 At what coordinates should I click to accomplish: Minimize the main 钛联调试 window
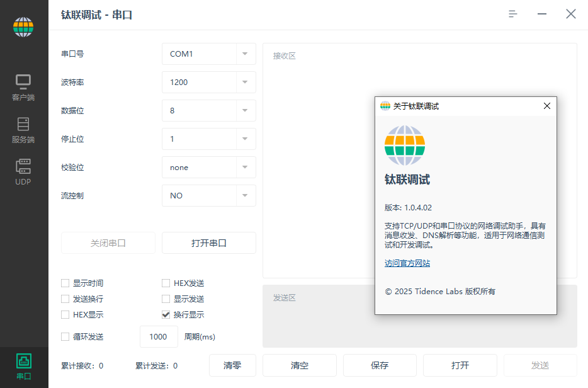click(542, 14)
